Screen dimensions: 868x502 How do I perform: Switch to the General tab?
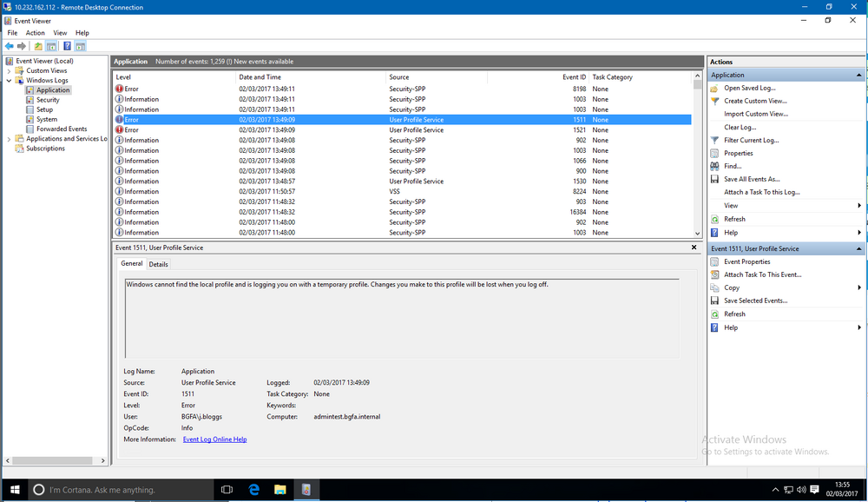[132, 264]
